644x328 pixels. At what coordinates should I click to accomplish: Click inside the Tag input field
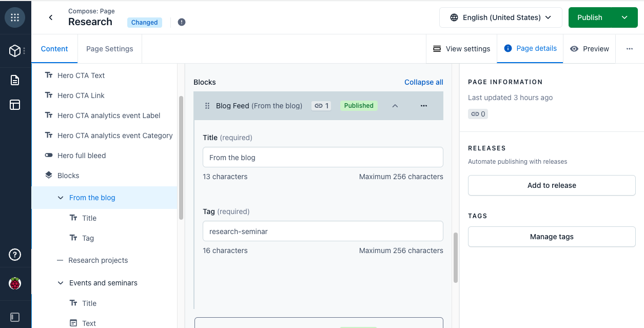point(323,231)
